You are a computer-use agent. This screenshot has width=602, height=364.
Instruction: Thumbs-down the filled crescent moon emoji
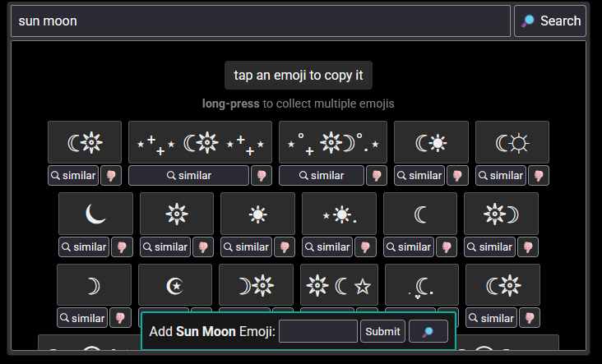tap(122, 247)
